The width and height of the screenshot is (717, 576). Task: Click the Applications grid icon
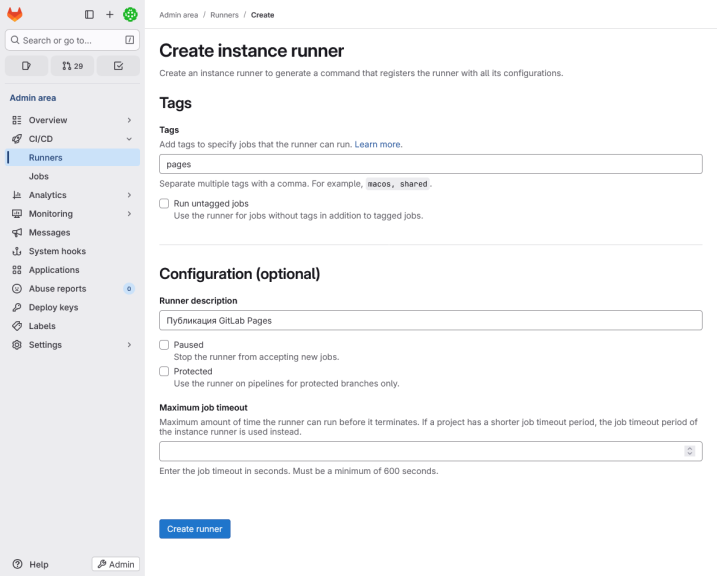click(17, 270)
